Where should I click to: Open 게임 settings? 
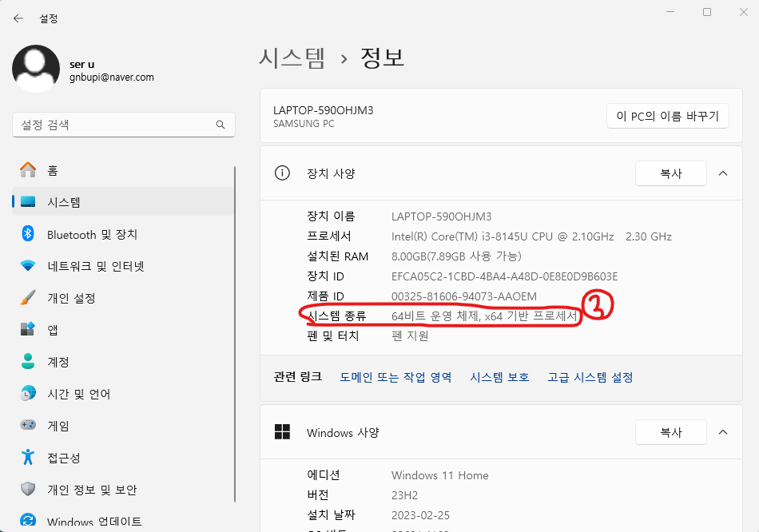tap(123, 426)
